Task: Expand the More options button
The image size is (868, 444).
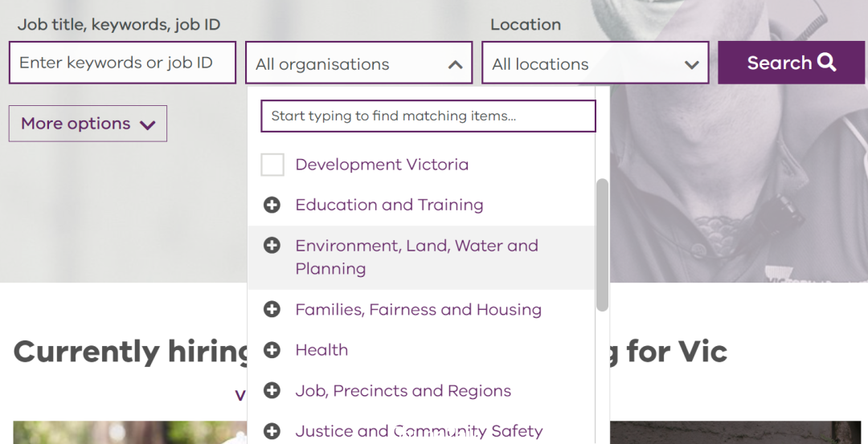Action: pyautogui.click(x=88, y=124)
